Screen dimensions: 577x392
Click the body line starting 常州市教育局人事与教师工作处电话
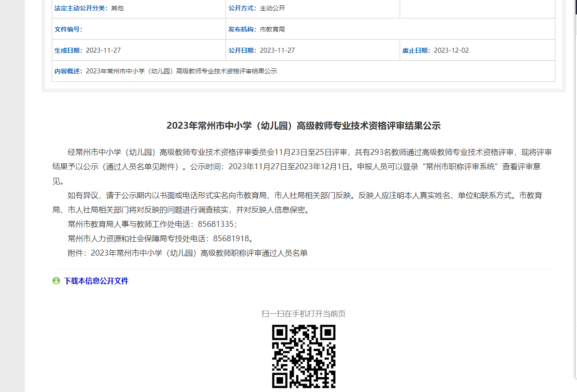point(152,224)
